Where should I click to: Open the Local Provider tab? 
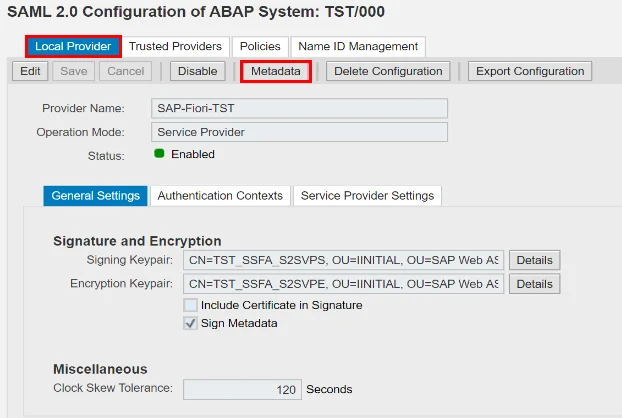click(x=73, y=46)
